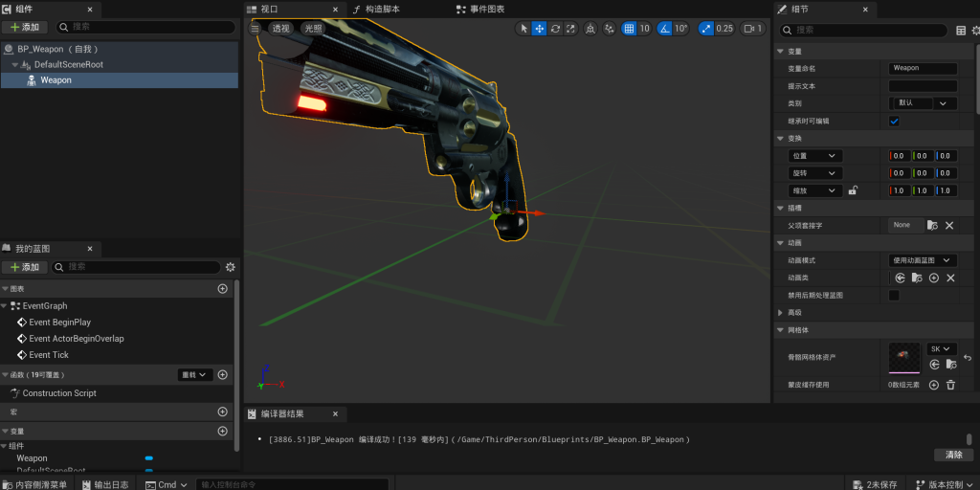This screenshot has height=490, width=980.
Task: Click details panel table view icon
Action: 961,30
